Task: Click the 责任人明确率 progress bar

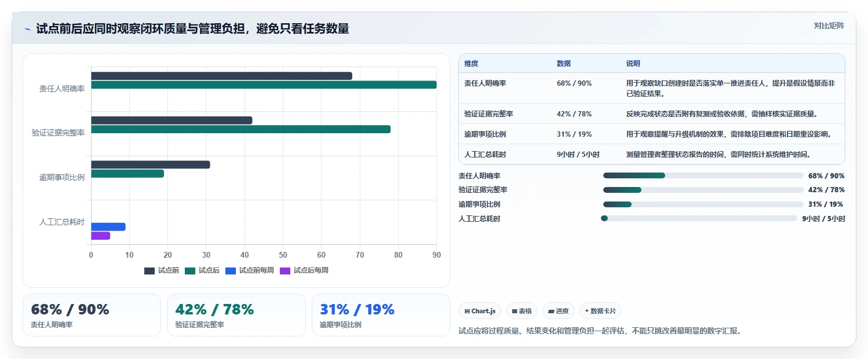Action: click(703, 175)
